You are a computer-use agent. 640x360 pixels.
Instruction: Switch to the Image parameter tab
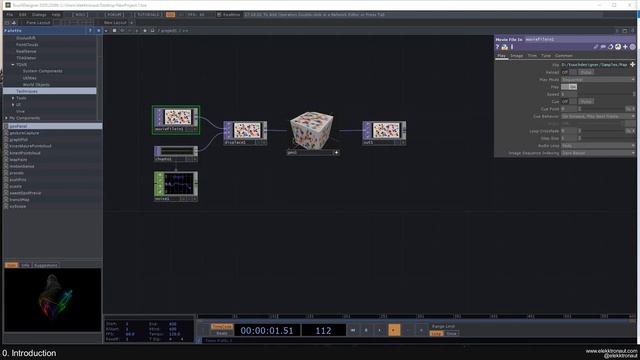pyautogui.click(x=516, y=56)
